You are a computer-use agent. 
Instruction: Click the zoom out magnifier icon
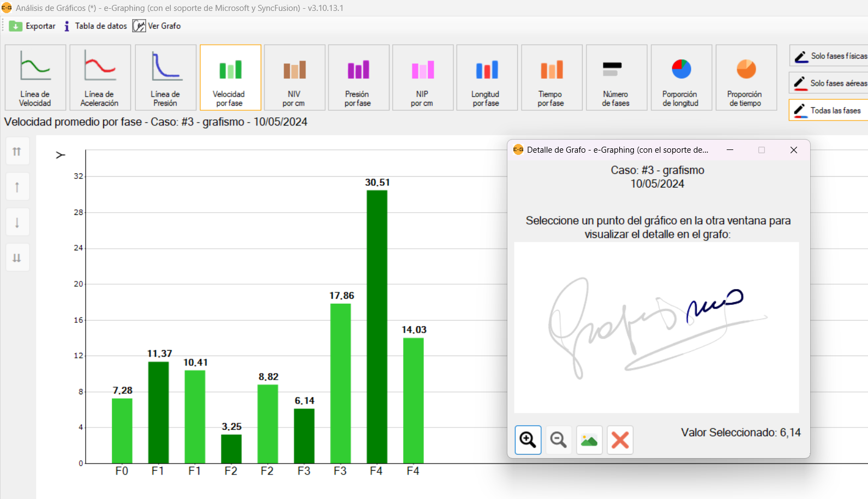tap(558, 440)
